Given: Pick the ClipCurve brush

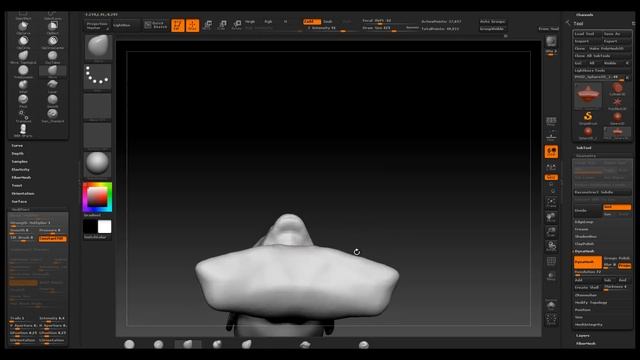Looking at the screenshot, I should [x=23, y=27].
